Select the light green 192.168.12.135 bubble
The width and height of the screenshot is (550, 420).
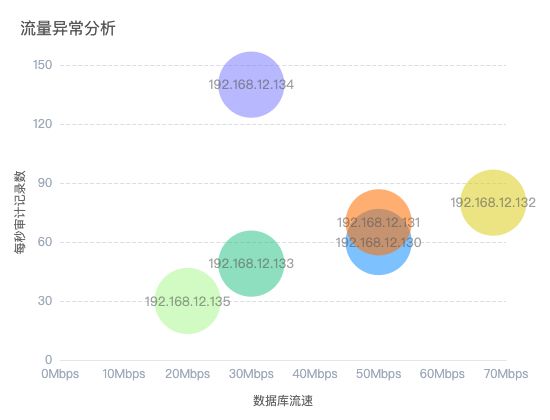(187, 301)
